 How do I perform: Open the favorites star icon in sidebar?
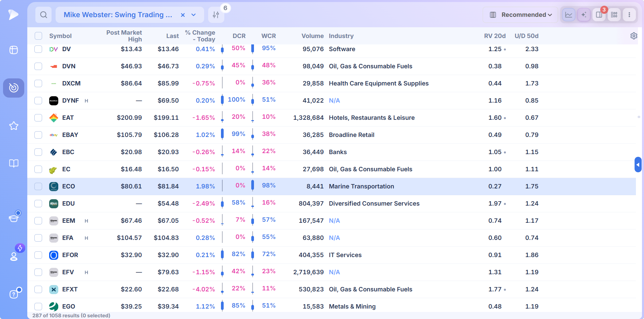point(13,126)
